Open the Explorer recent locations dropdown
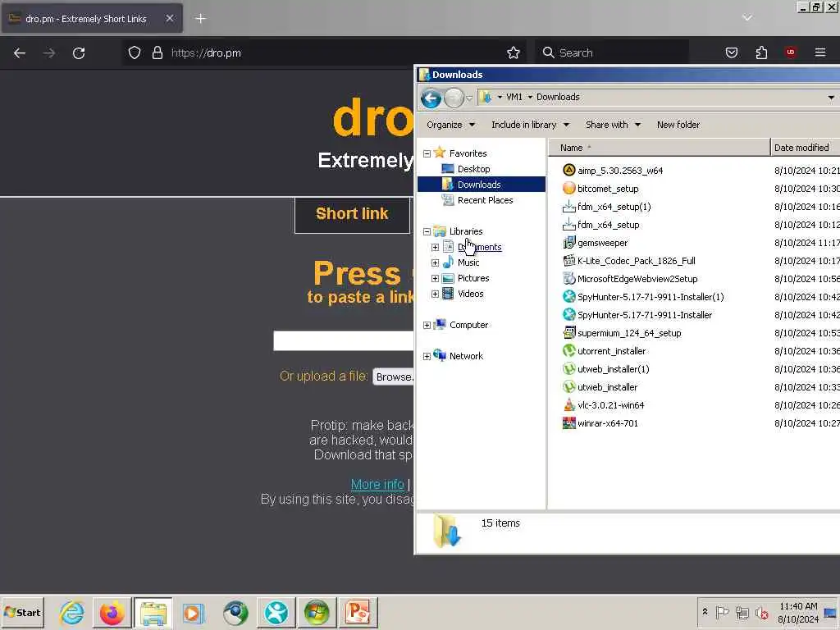Image resolution: width=840 pixels, height=630 pixels. point(469,98)
